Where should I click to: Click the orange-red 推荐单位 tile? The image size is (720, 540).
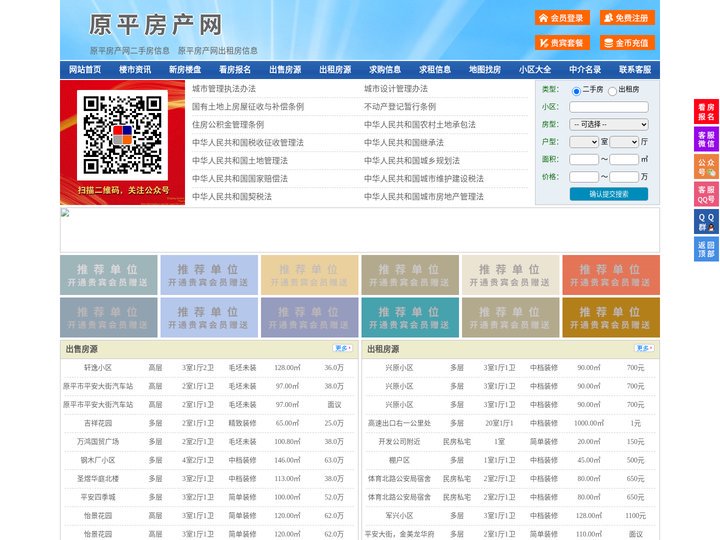611,275
